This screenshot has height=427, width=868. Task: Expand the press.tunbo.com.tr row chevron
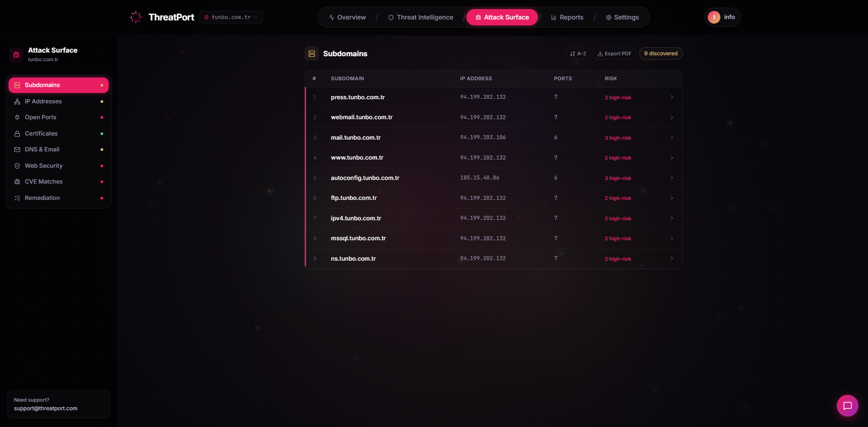(x=671, y=97)
